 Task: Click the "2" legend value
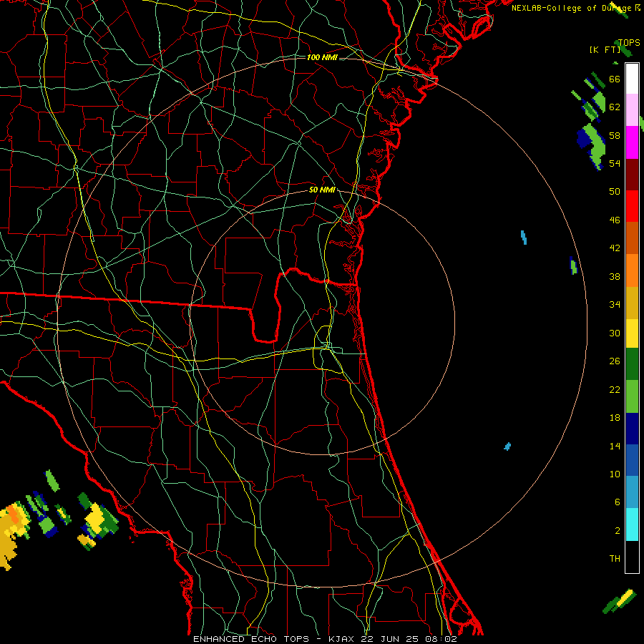tap(617, 531)
